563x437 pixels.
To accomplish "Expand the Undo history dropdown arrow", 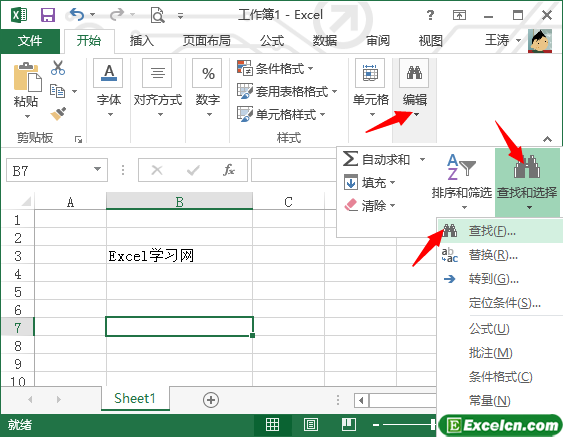I will (x=93, y=15).
